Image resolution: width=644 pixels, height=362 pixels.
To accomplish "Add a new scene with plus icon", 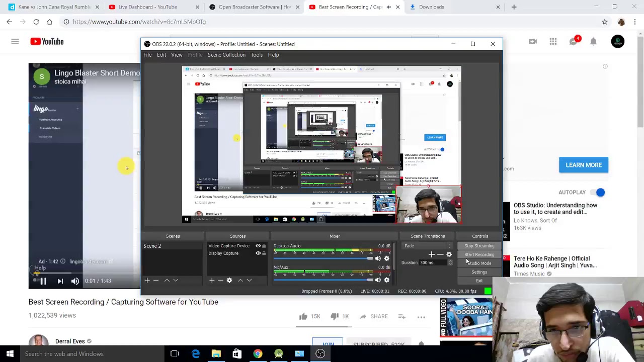I will (x=147, y=280).
